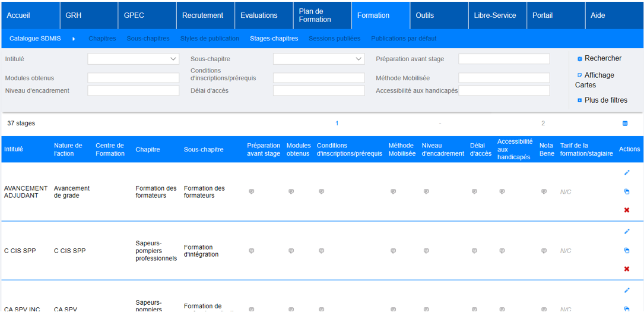This screenshot has height=325, width=644.
Task: Delete the AVANCEMENT ADJUDANT stage via red X
Action: [x=627, y=210]
